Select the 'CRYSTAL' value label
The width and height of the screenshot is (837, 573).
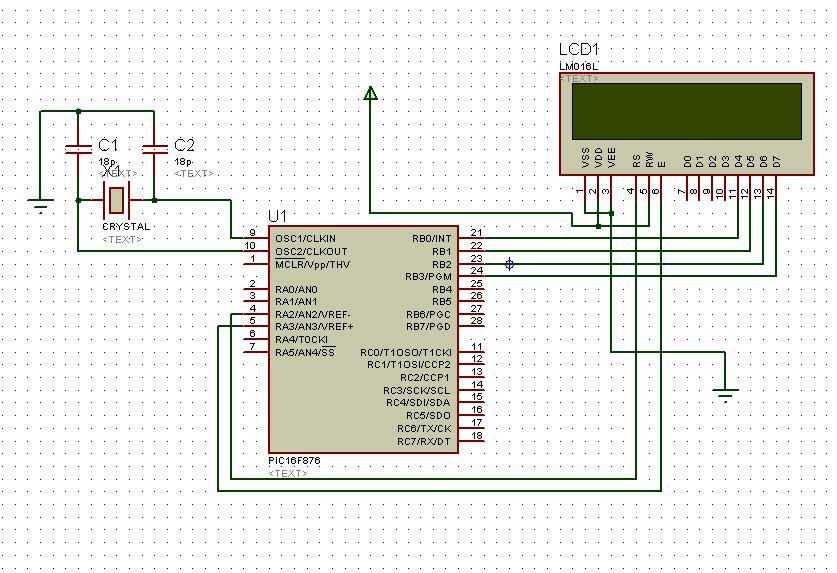(126, 226)
